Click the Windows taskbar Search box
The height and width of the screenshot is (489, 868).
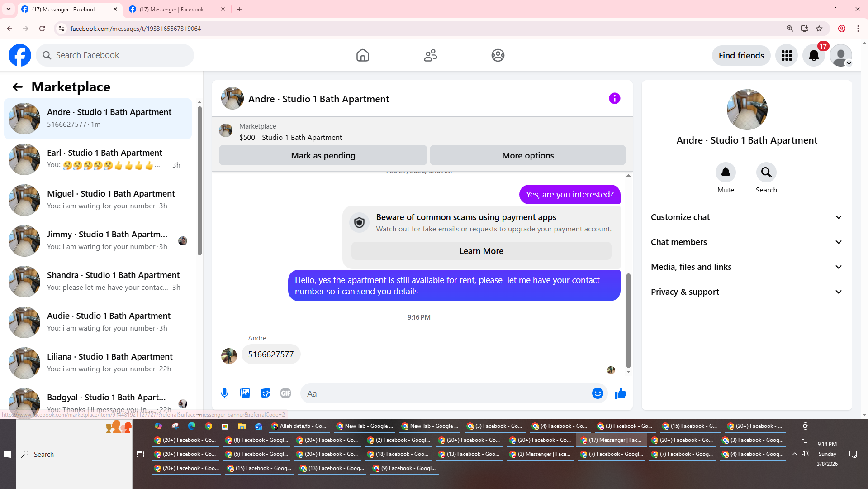tap(75, 454)
